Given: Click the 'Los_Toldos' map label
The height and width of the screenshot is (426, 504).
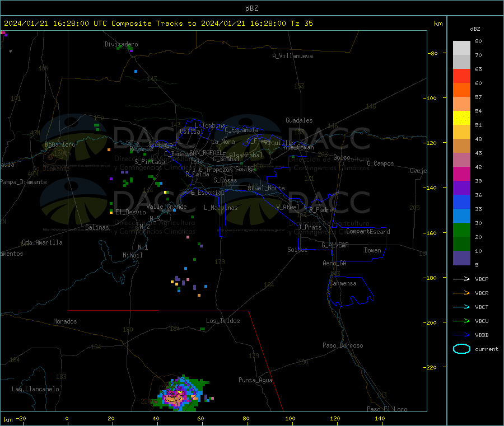Looking at the screenshot, I should pyautogui.click(x=223, y=321).
